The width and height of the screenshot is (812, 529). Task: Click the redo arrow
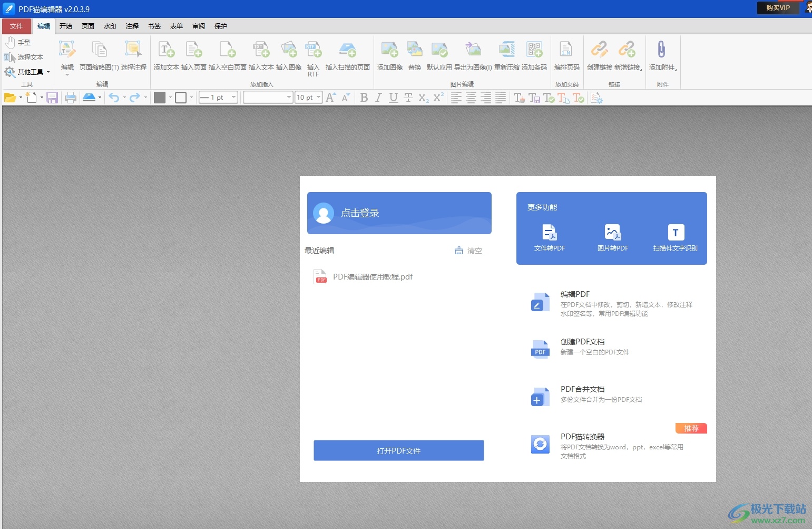click(x=135, y=98)
